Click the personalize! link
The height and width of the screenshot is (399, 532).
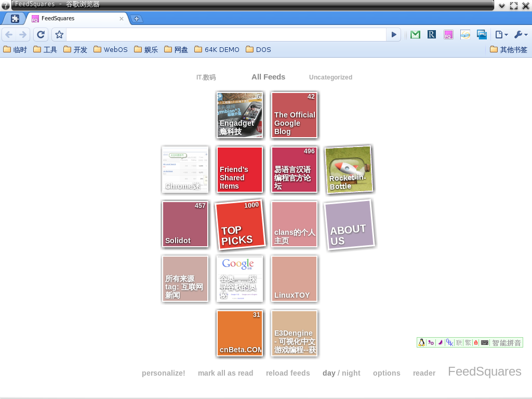click(164, 373)
